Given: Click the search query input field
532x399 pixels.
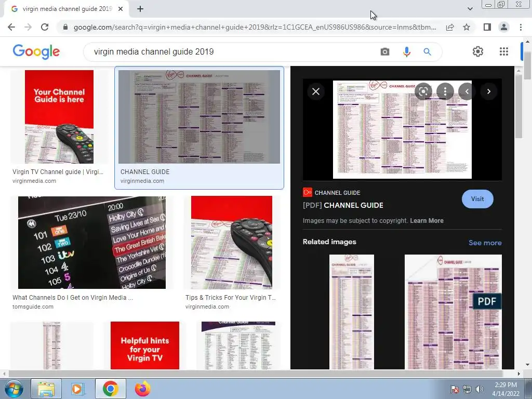Looking at the screenshot, I should point(234,52).
